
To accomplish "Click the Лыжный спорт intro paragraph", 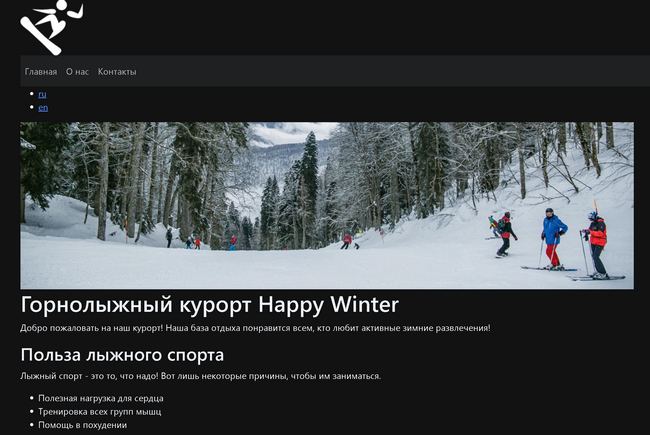I will tap(200, 376).
